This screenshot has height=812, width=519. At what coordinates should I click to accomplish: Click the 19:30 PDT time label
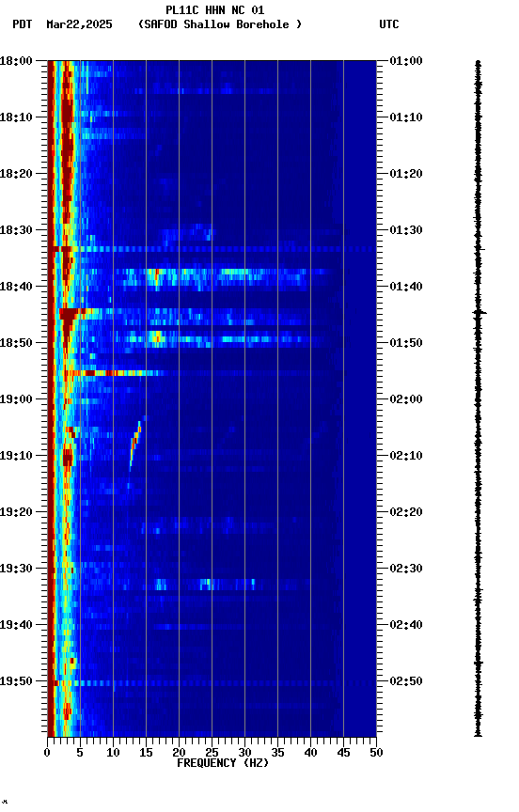(17, 570)
